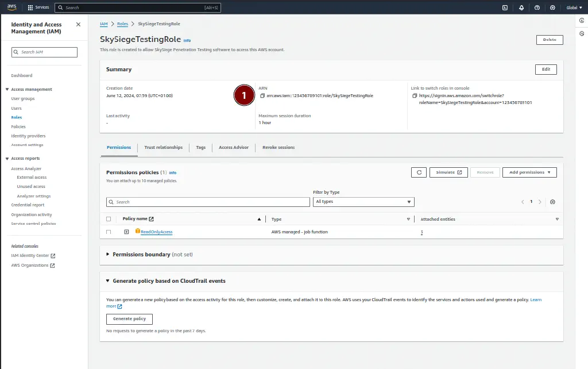Click the Delete role button
The height and width of the screenshot is (369, 588).
click(550, 40)
